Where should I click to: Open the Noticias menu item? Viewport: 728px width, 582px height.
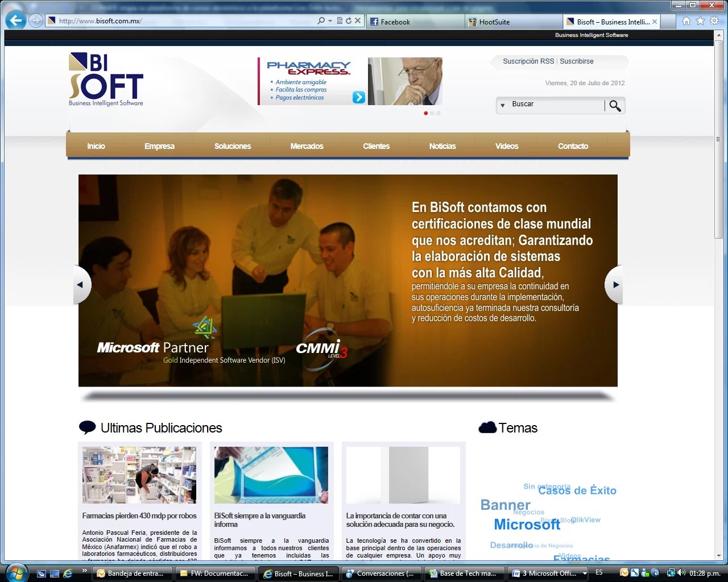(442, 146)
